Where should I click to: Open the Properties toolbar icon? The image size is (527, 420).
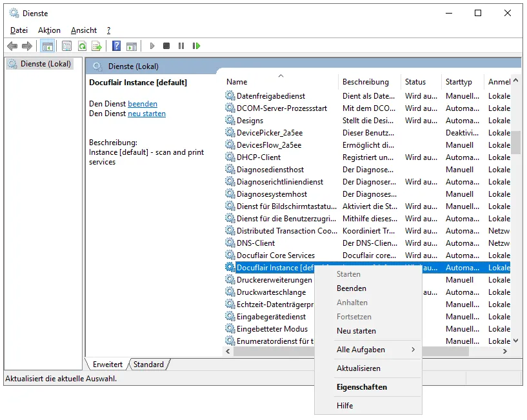(x=66, y=46)
